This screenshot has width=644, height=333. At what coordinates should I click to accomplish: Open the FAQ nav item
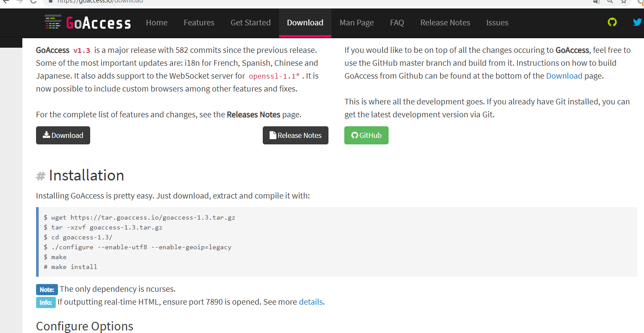tap(397, 23)
